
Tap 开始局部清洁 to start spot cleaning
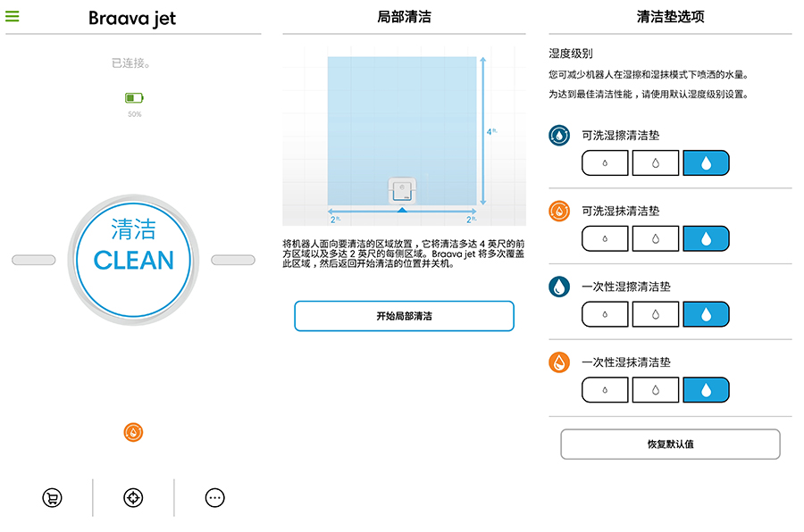coord(404,315)
